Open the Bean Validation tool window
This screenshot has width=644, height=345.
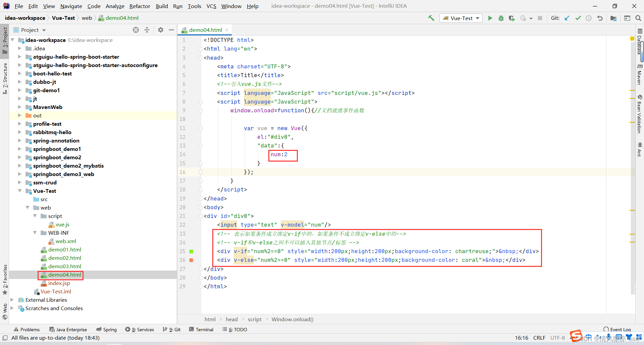[x=640, y=115]
